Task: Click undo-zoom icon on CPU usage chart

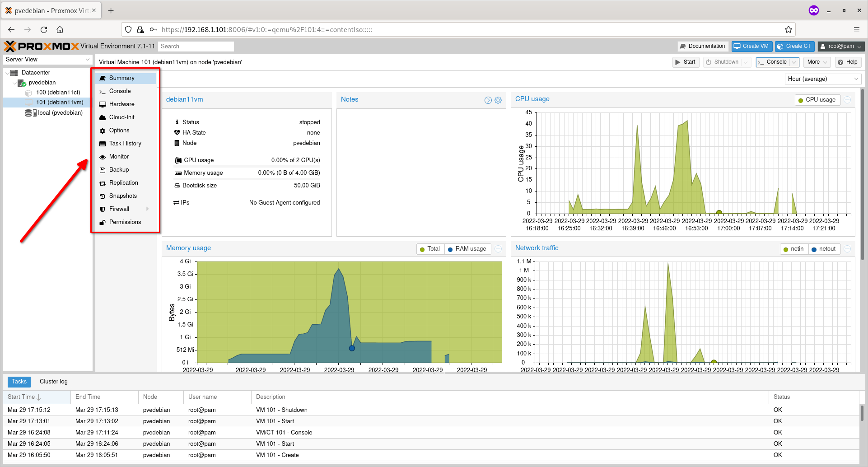Action: pyautogui.click(x=848, y=100)
